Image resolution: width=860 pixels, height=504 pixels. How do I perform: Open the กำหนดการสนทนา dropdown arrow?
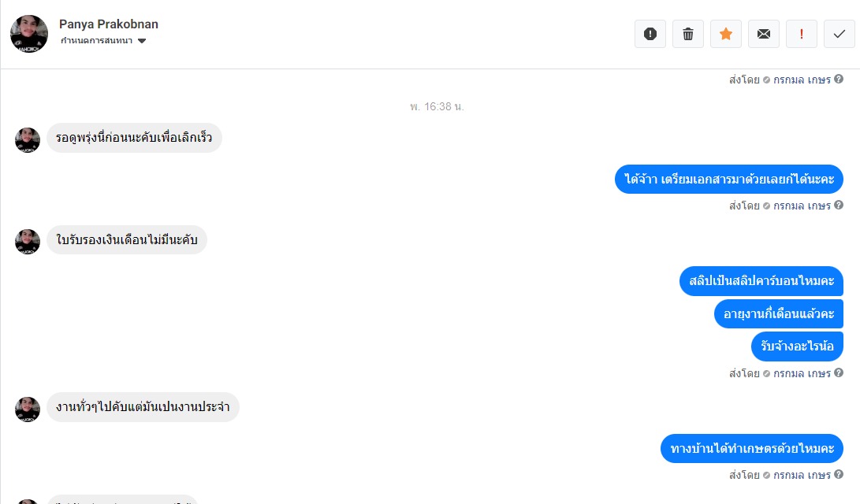pyautogui.click(x=142, y=41)
